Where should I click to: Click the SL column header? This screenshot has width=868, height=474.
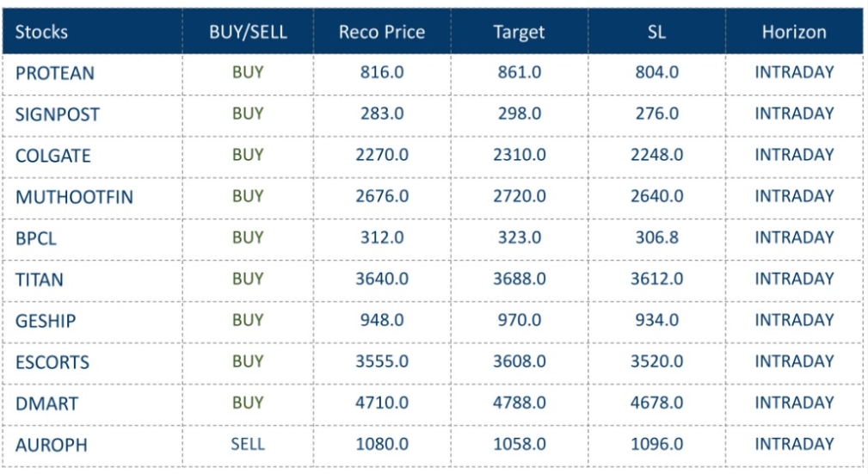[x=656, y=32]
